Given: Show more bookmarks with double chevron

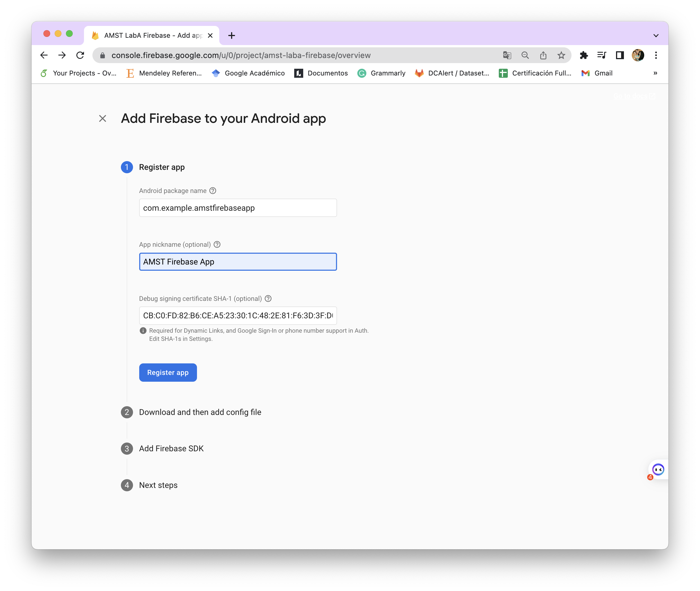Looking at the screenshot, I should click(x=655, y=73).
